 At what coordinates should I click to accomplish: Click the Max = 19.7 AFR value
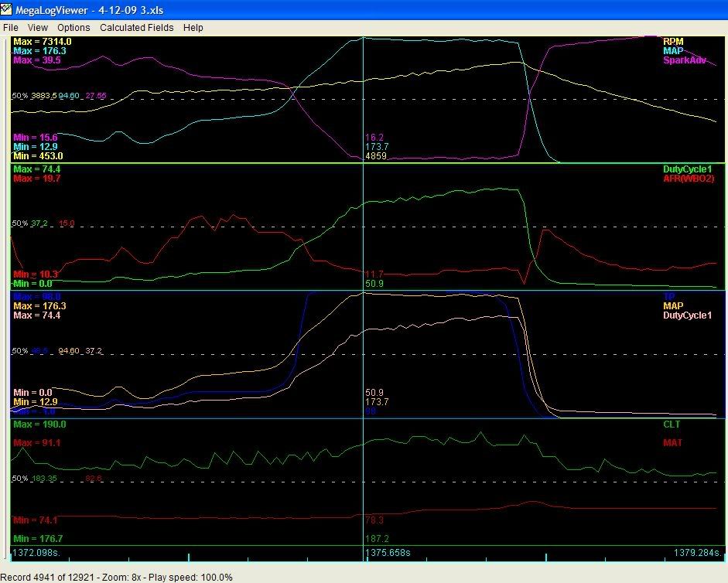(x=36, y=179)
